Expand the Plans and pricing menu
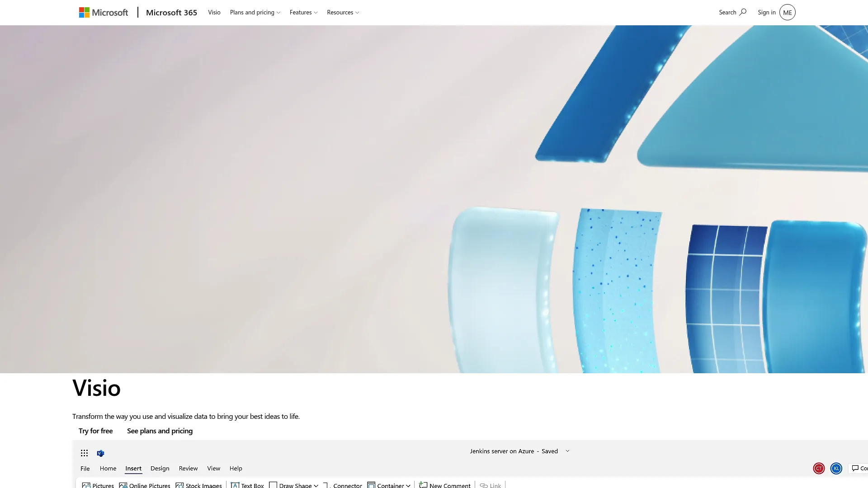868x488 pixels. [x=255, y=13]
